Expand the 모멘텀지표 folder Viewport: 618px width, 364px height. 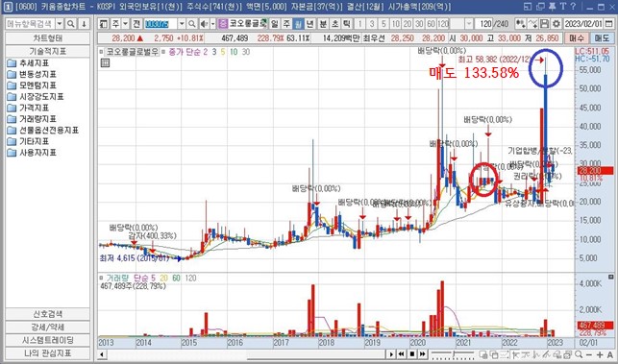[32, 85]
